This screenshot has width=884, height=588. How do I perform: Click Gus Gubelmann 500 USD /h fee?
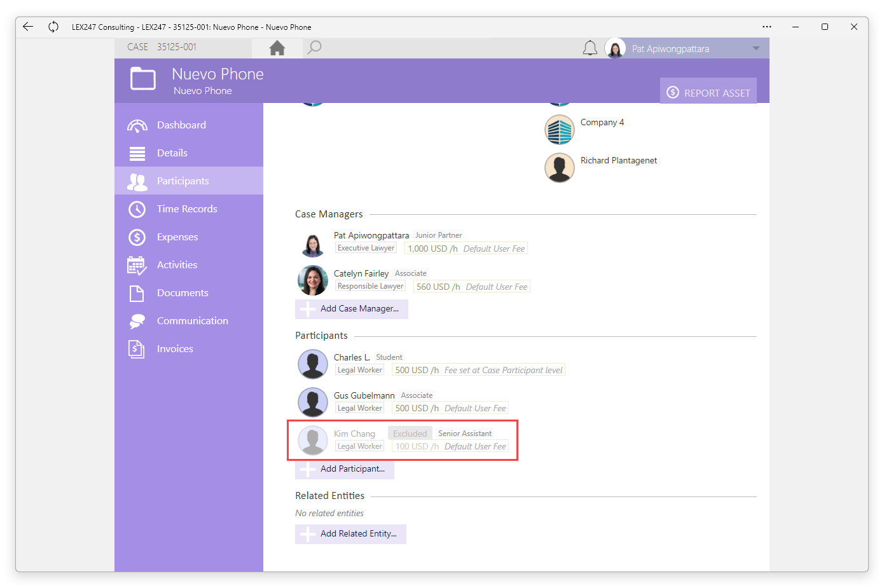450,408
